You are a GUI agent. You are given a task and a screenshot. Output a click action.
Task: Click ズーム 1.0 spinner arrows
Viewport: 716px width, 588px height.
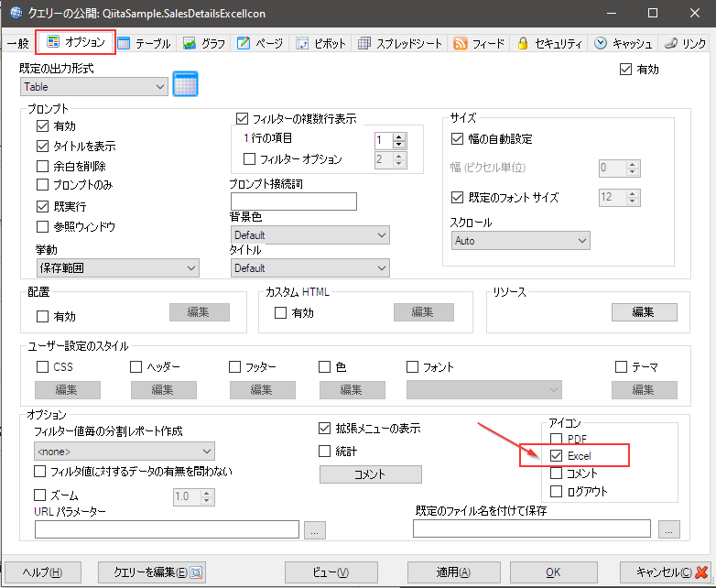[207, 496]
